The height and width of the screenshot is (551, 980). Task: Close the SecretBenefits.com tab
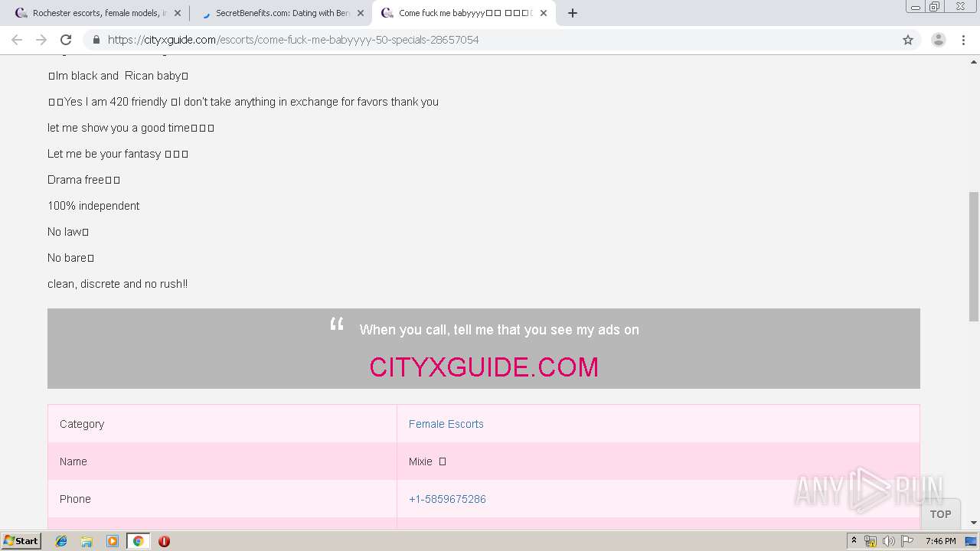360,13
